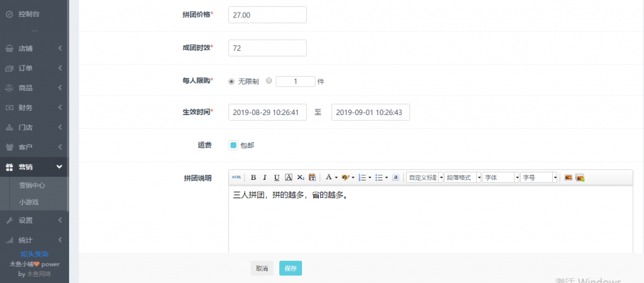
Task: Open the multi-image upload tool
Action: point(580,177)
